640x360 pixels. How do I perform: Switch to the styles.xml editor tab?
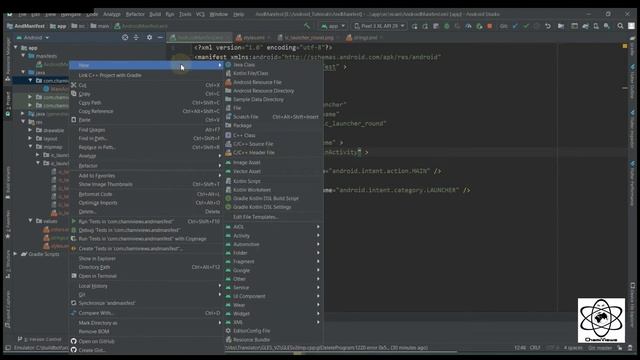tap(253, 38)
